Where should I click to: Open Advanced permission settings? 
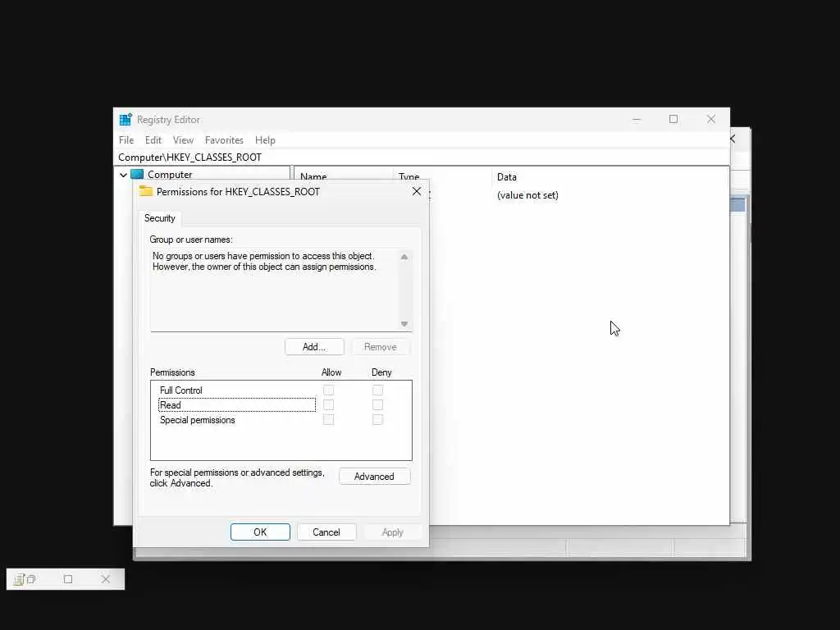click(x=374, y=477)
